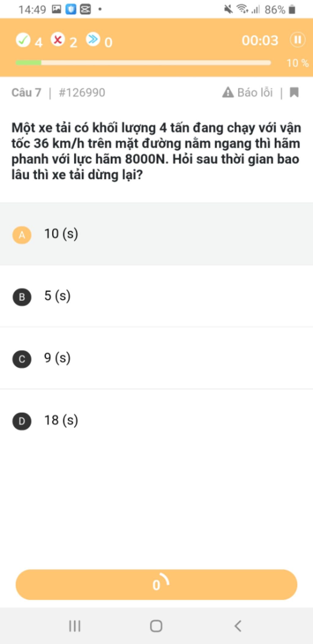
Task: Tap the blue skipped-questions arrow icon
Action: pyautogui.click(x=93, y=39)
